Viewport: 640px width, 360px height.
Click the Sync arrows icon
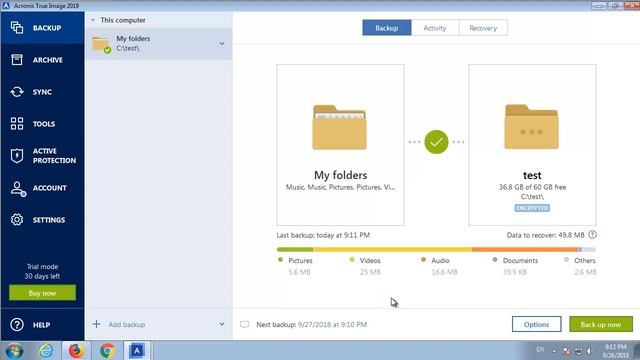tap(17, 92)
